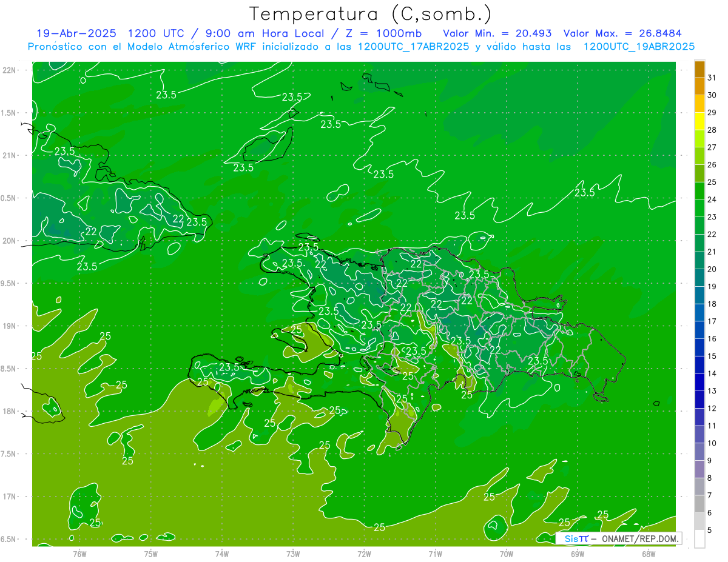
Task: Click legend value '18'
Action: point(712,304)
